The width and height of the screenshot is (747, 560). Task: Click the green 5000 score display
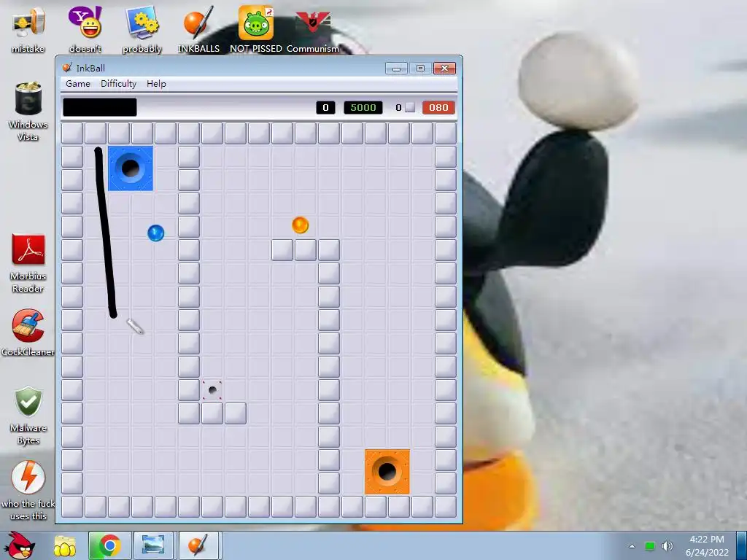point(363,108)
